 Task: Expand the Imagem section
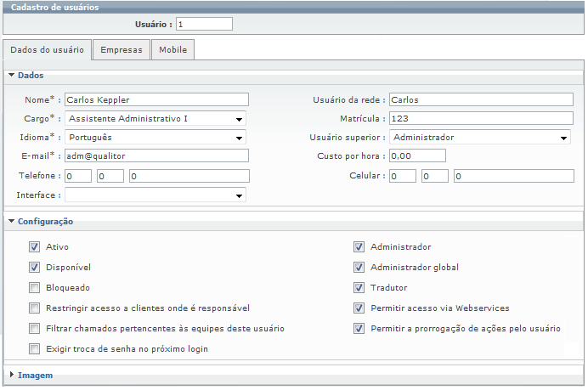click(12, 375)
